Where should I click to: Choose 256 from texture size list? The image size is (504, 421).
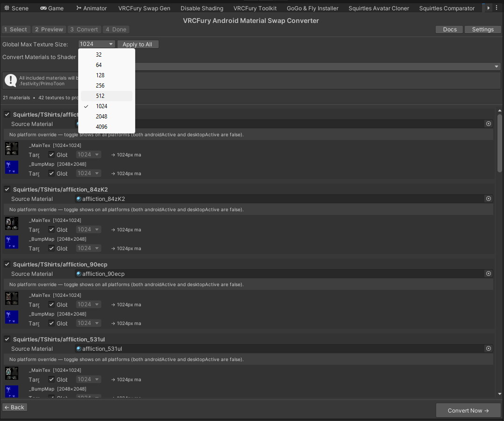coord(106,86)
